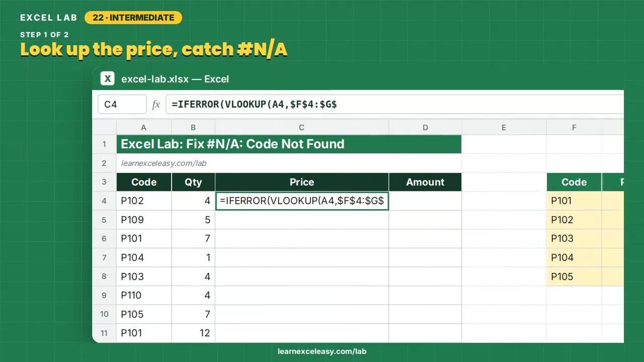Screen dimensions: 644x362
Task: Click Qty cell B8 next to P103
Action: point(193,277)
